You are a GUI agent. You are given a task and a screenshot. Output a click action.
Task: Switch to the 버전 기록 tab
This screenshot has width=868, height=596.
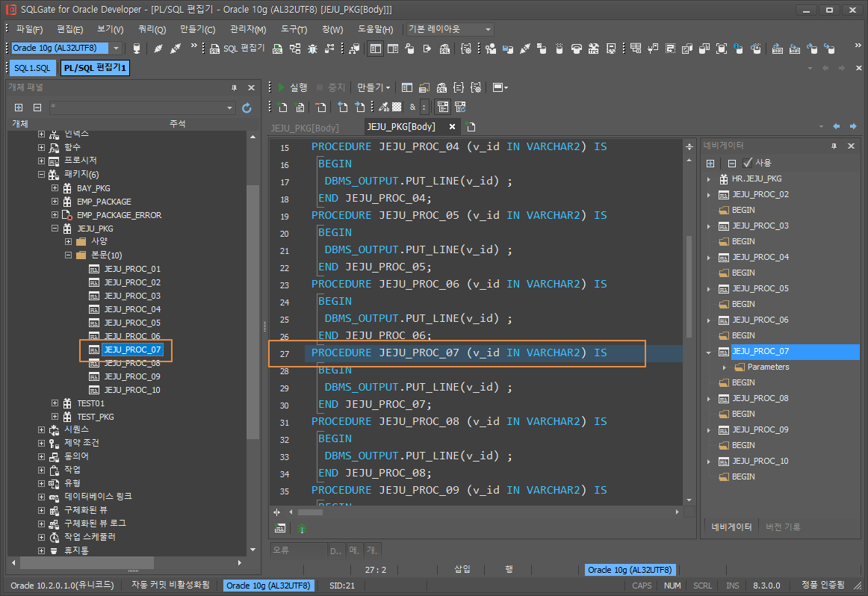[x=783, y=527]
